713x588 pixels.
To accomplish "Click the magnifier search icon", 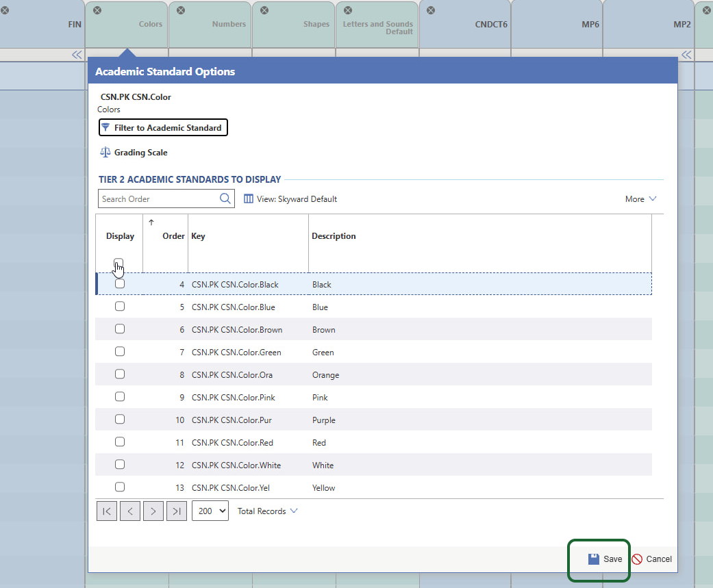I will coord(225,199).
